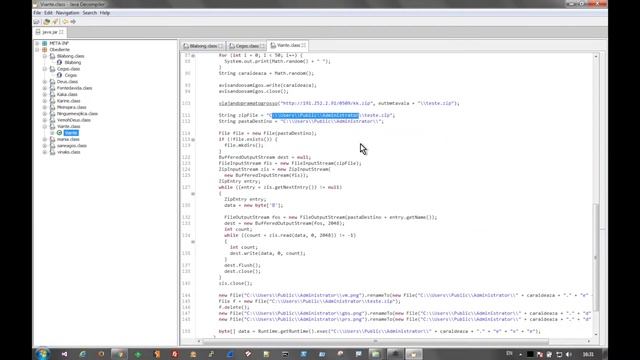Click the scroll up arrow of code editor
Image resolution: width=640 pixels, height=360 pixels.
(x=596, y=56)
